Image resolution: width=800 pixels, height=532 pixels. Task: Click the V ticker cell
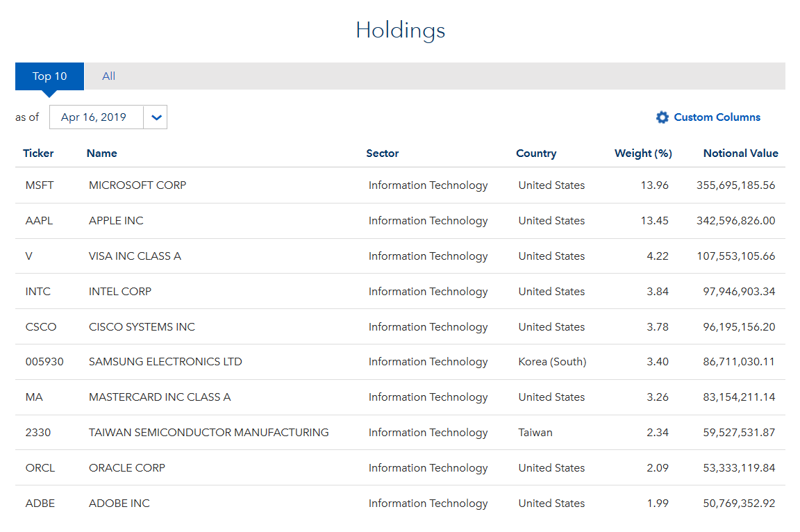(x=29, y=256)
